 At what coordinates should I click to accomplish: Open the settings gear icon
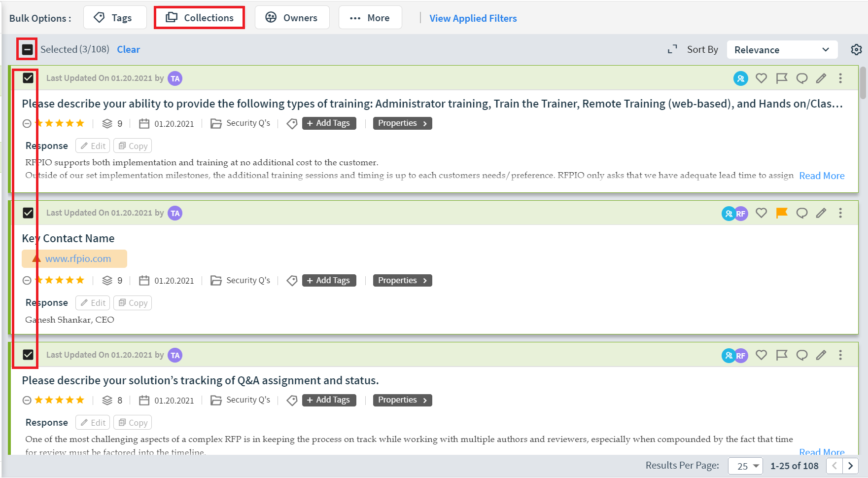pos(856,49)
